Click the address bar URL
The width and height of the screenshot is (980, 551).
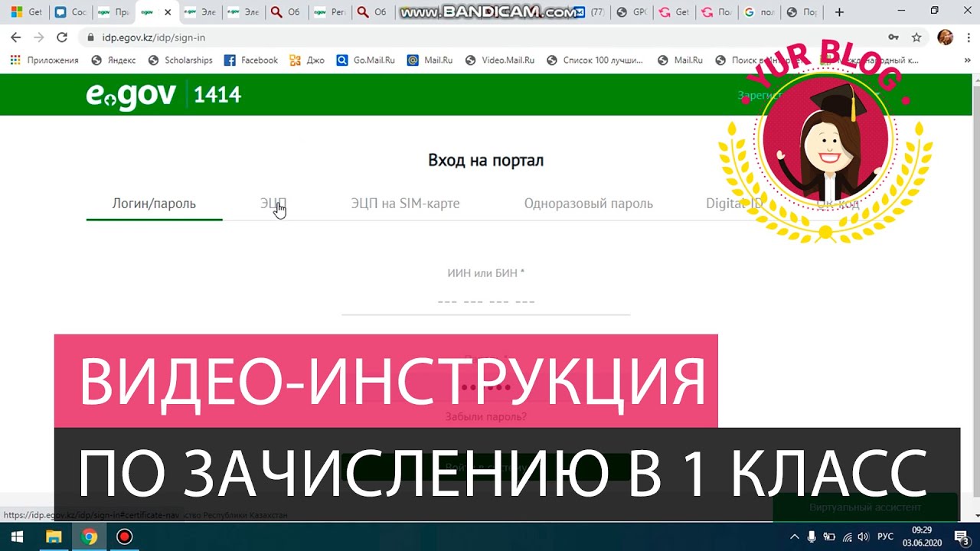point(153,37)
